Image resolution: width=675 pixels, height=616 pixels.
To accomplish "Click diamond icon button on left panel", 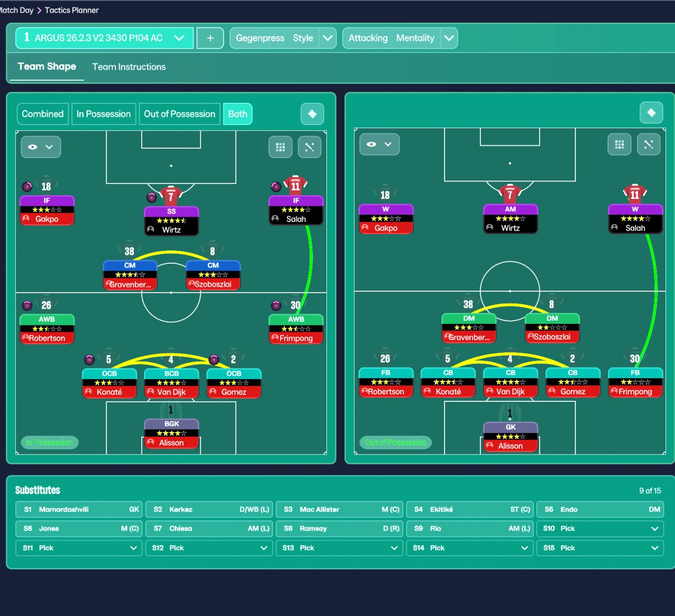I will click(312, 114).
